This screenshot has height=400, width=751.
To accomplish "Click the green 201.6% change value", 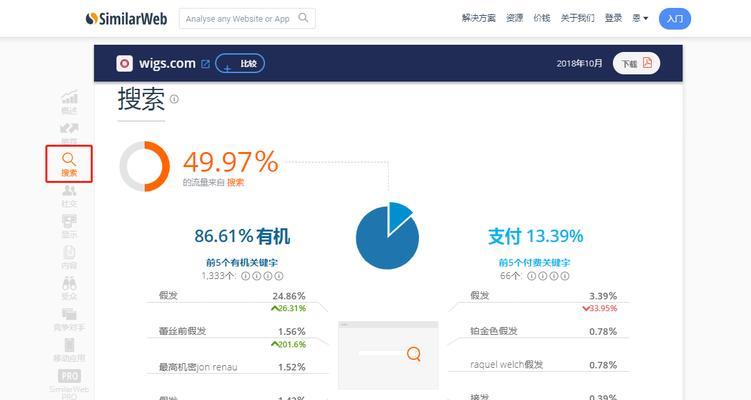I will [288, 344].
